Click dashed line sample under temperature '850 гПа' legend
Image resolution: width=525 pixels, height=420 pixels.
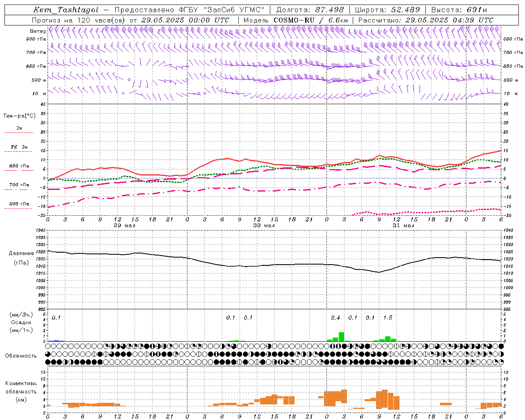pos(19,170)
